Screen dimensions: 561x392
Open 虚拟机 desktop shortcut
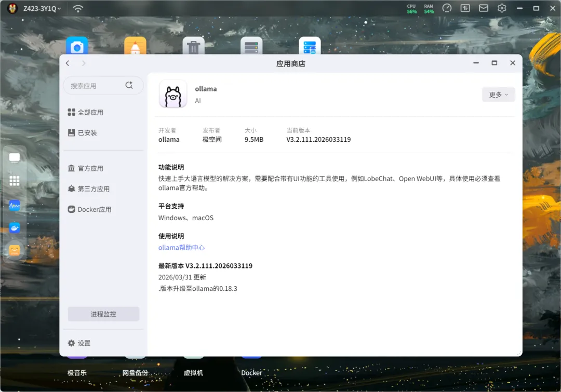pos(193,373)
